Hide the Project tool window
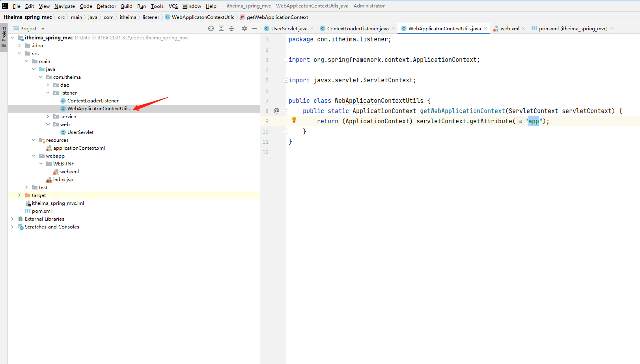Screen dimensions: 640x364 click(x=255, y=28)
